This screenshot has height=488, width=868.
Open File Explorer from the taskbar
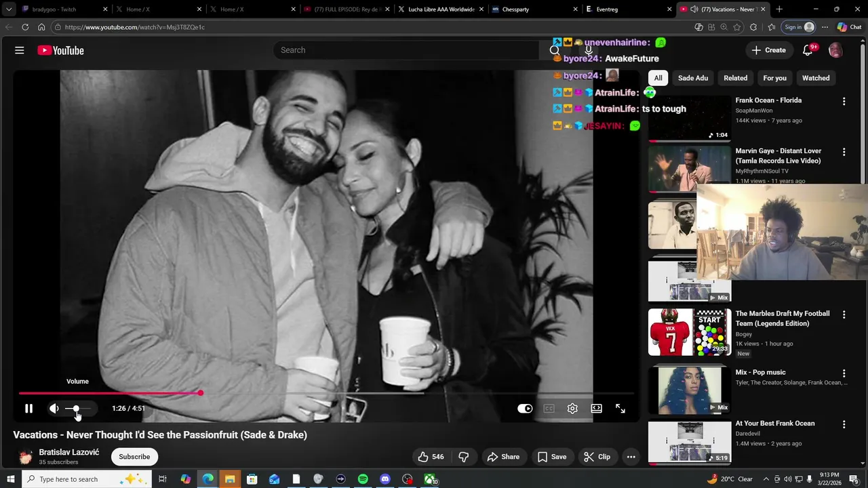[x=229, y=479]
